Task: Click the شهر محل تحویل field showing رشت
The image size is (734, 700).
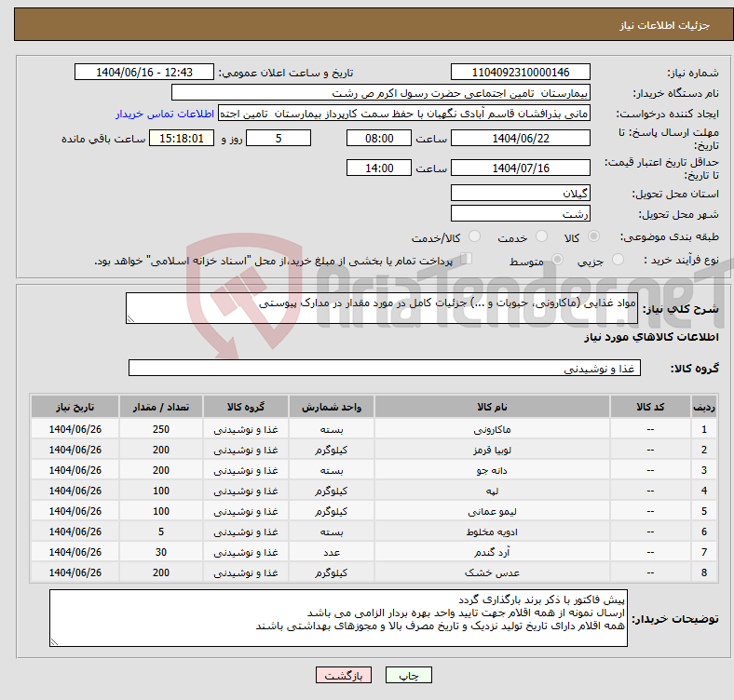Action: point(520,214)
